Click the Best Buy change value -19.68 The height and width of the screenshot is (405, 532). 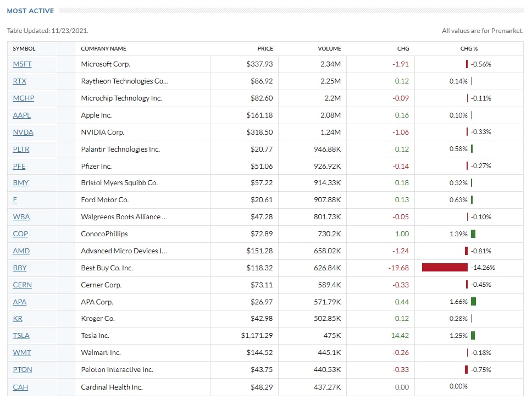(x=398, y=268)
